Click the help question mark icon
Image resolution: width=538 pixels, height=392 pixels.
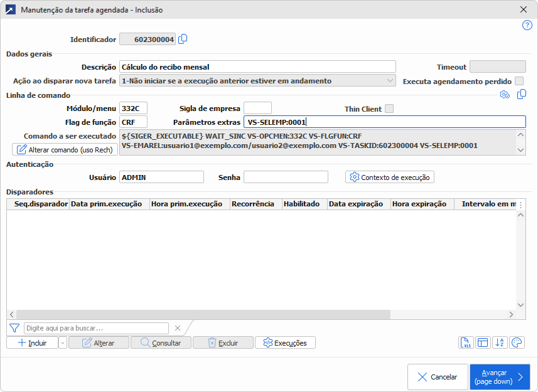527,25
